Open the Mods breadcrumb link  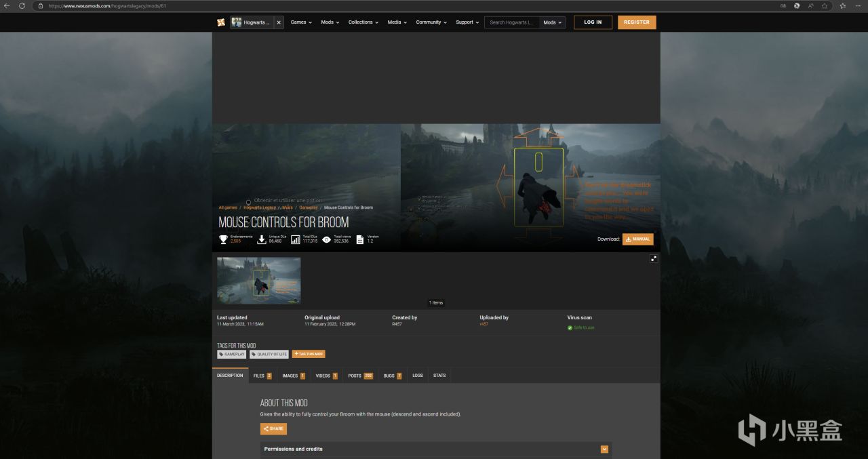288,207
